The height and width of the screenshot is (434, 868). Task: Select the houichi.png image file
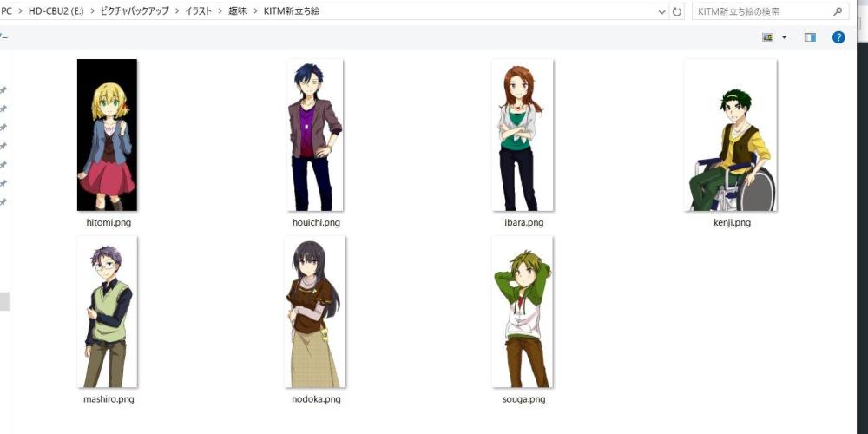pyautogui.click(x=315, y=135)
